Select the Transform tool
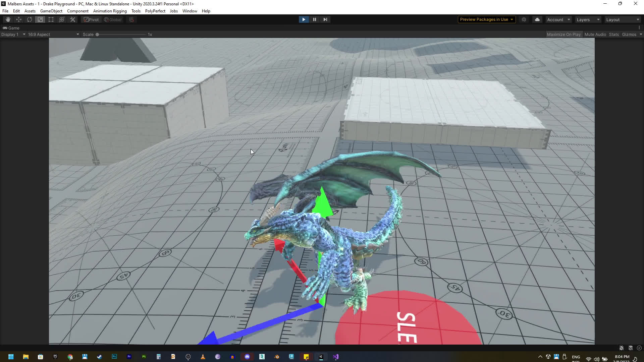The image size is (644, 362). pyautogui.click(x=62, y=19)
